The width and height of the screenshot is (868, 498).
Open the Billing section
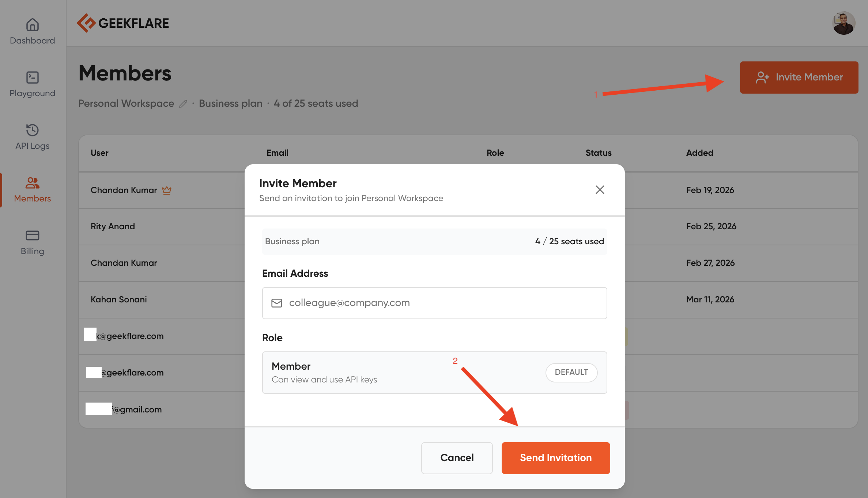(x=32, y=242)
